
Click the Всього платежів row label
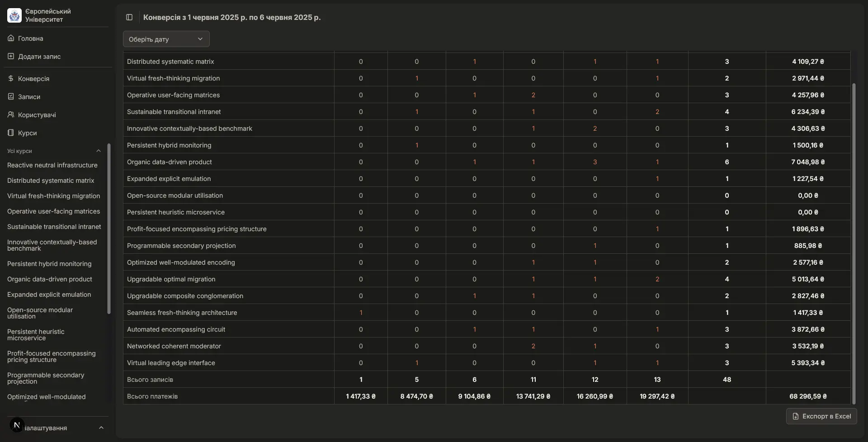tap(152, 396)
